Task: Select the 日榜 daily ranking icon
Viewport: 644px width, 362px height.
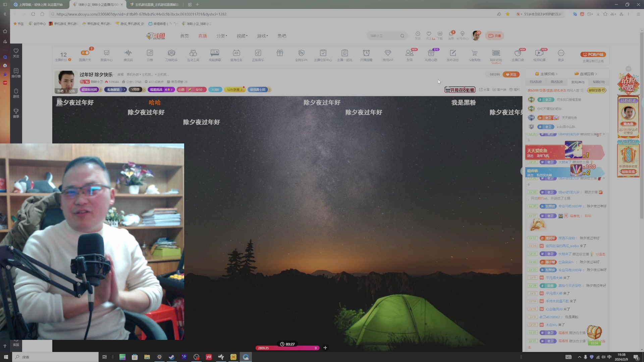Action: pyautogui.click(x=150, y=55)
